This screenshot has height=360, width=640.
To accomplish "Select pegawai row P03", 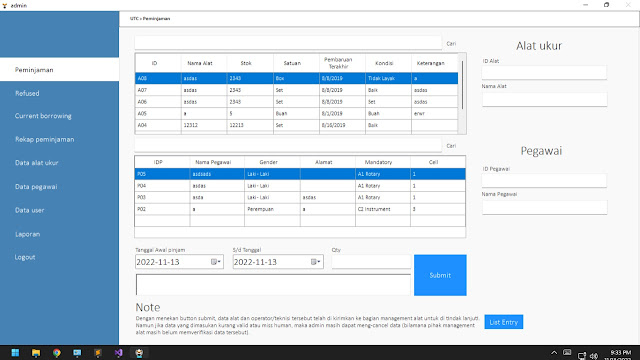I will [x=300, y=197].
